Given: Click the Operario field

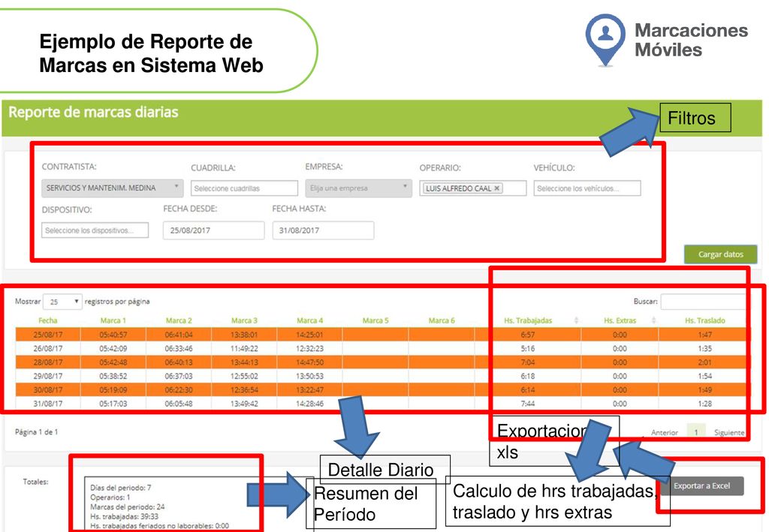Looking at the screenshot, I should pyautogui.click(x=473, y=188).
